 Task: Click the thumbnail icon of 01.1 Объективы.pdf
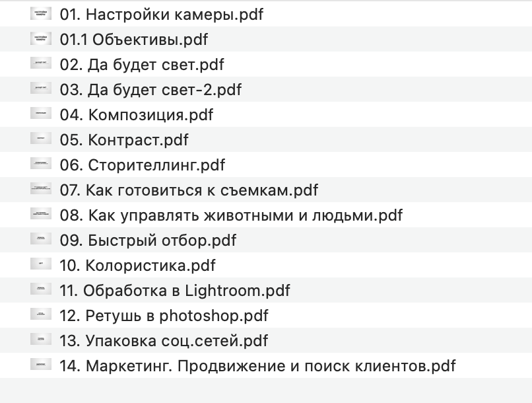tap(41, 39)
